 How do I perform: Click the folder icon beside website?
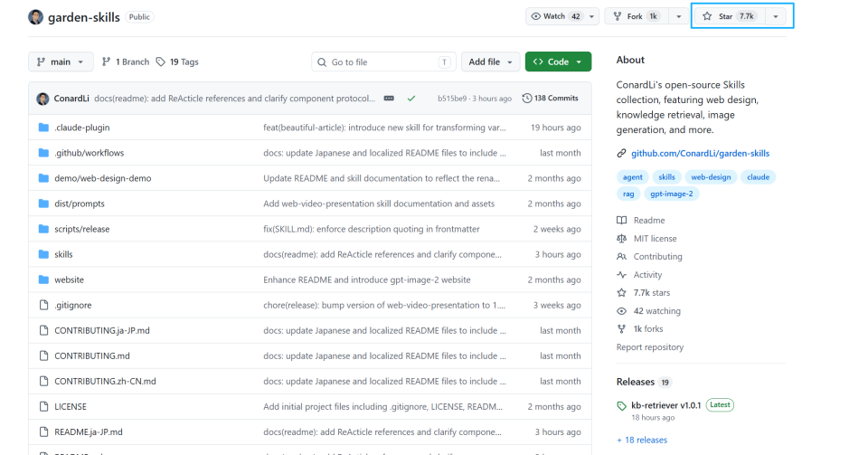click(x=43, y=280)
